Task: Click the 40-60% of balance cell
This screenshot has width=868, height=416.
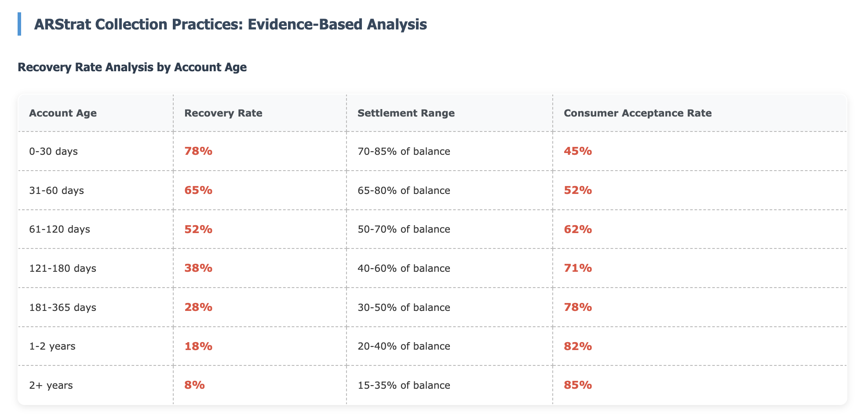Action: click(x=404, y=268)
